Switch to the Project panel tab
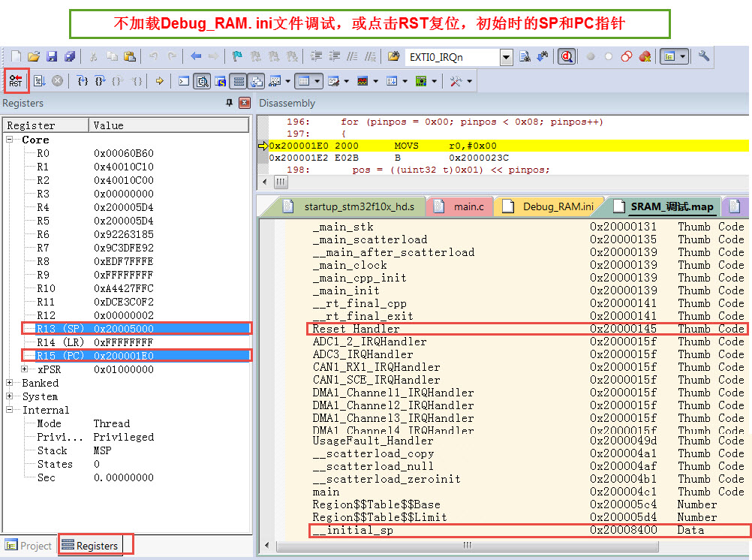The image size is (752, 560). [x=29, y=546]
